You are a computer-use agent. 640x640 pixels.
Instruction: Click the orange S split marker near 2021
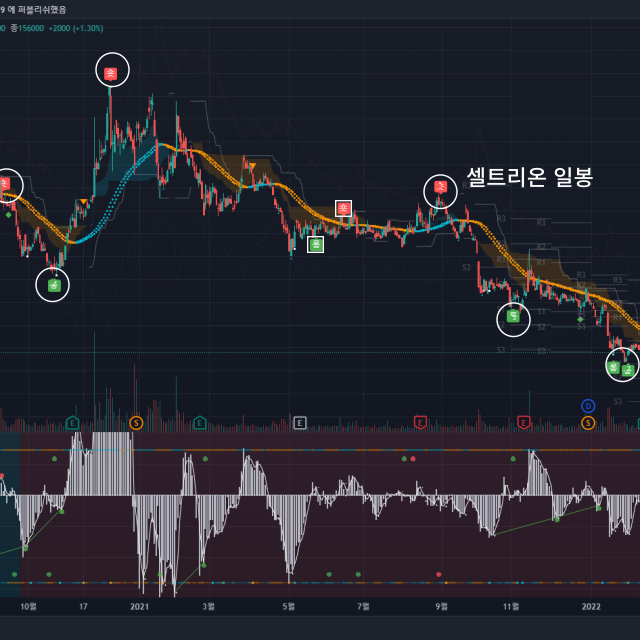coord(136,423)
